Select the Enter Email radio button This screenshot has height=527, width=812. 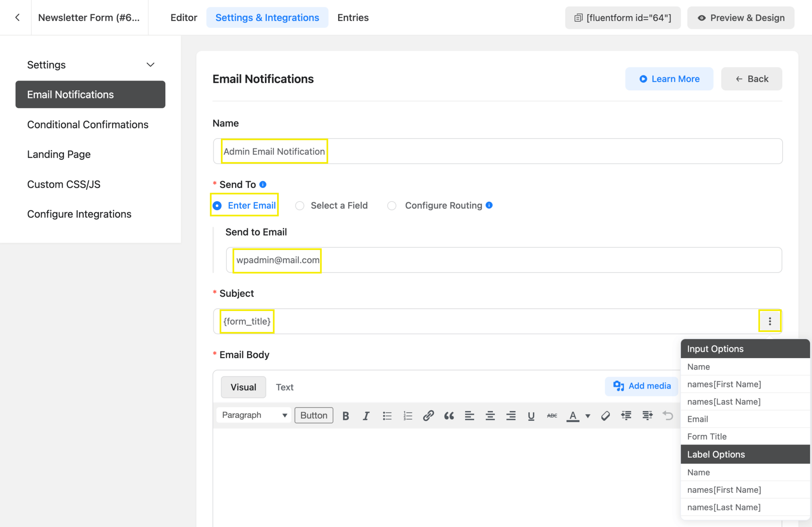point(217,205)
